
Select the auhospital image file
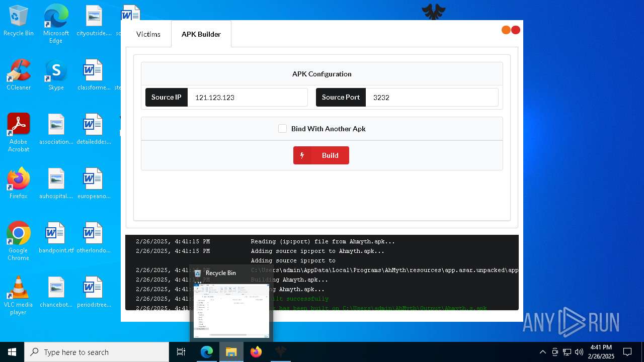point(56,184)
